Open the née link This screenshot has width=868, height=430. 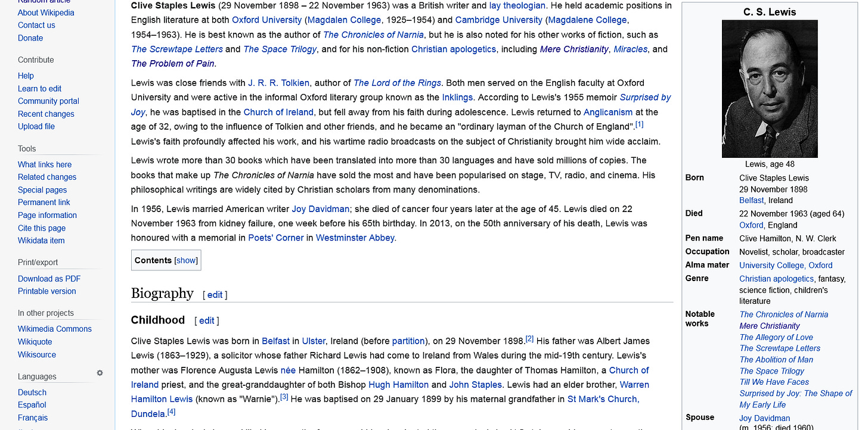click(288, 370)
